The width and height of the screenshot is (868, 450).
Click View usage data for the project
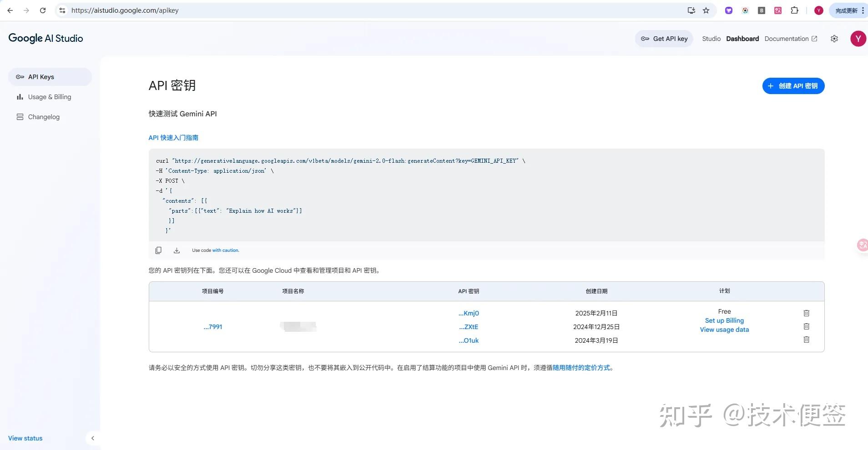[x=723, y=330]
